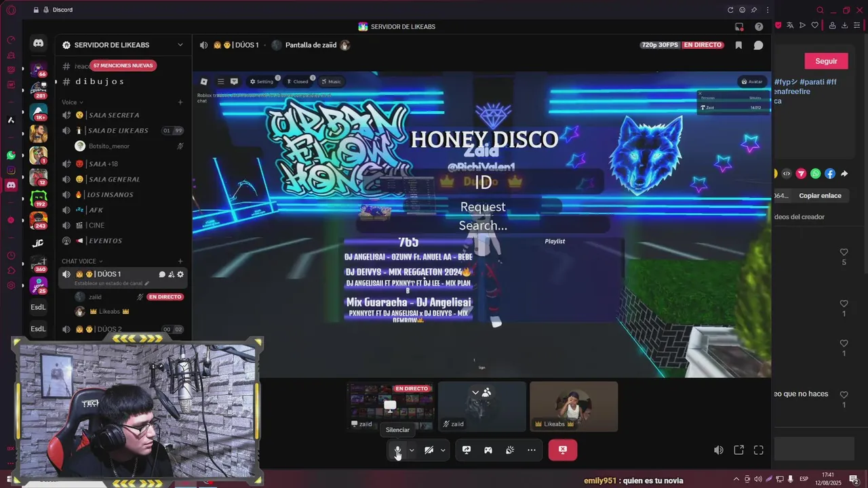Screen dimensions: 868x488
Task: Copy link with Copiar enlace
Action: coord(820,196)
